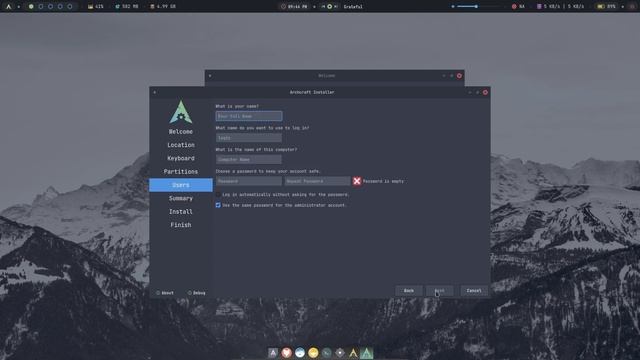Viewport: 640px width, 360px height.
Task: Open the red heart-shaped dock icon
Action: [x=287, y=353]
